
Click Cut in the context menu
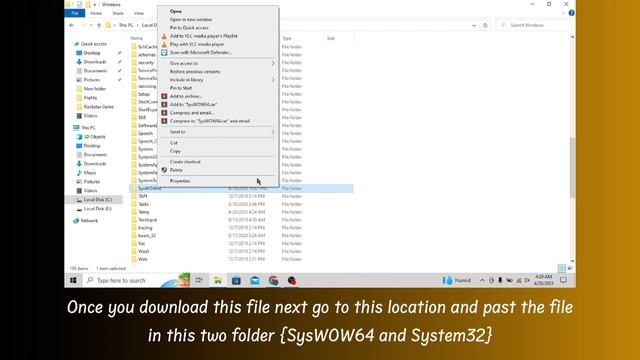[x=174, y=143]
